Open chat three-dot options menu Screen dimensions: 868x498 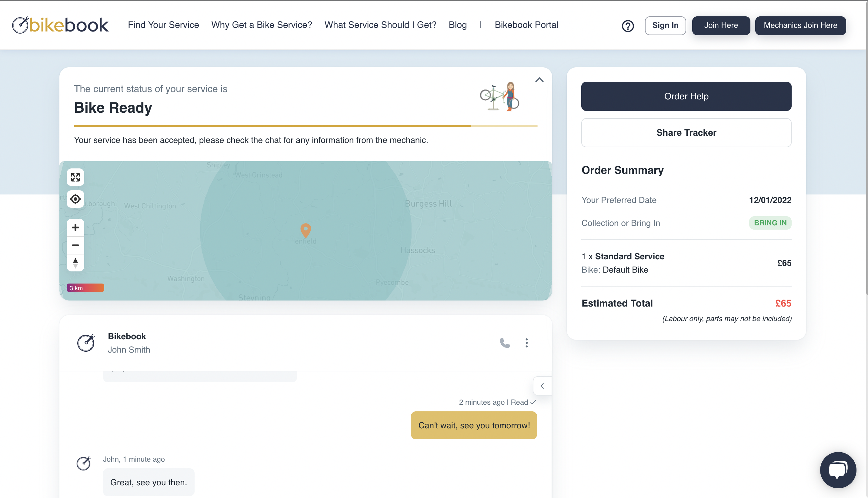526,343
